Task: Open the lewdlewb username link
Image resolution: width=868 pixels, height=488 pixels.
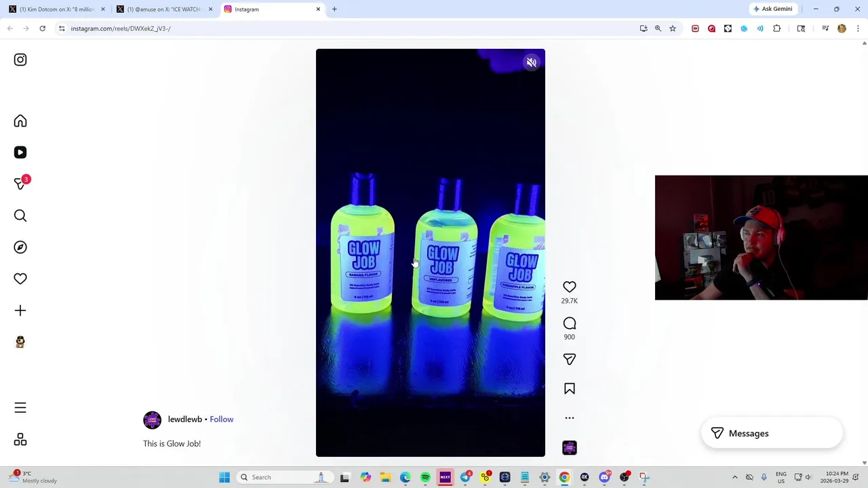Action: point(185,420)
